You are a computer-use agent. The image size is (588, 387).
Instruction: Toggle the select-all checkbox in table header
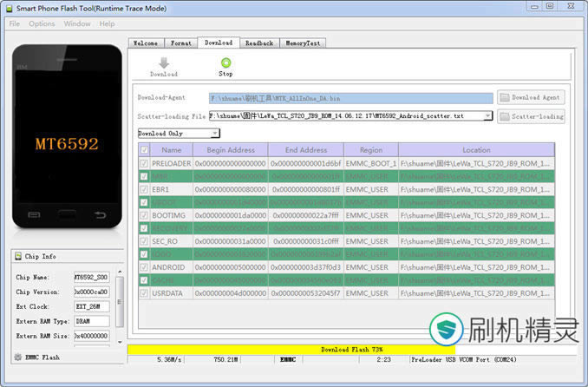tap(144, 149)
